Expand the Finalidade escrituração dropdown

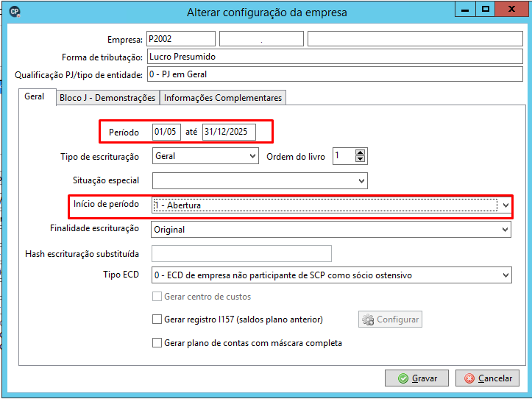(506, 230)
